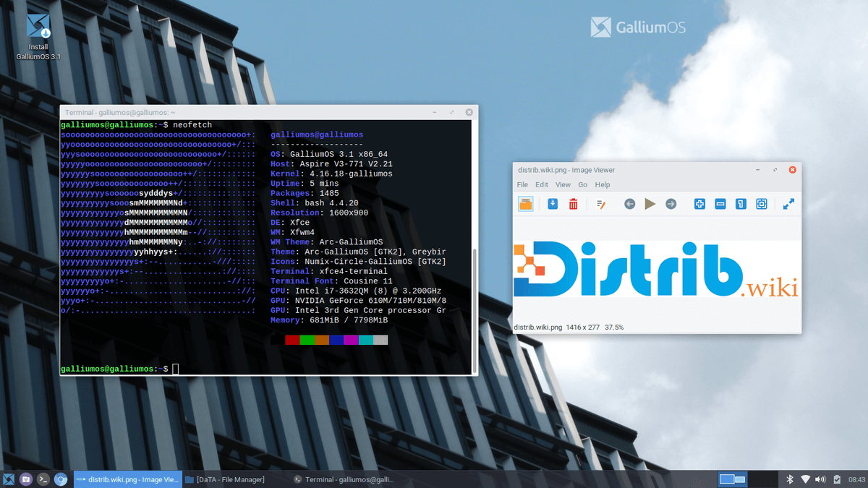The image size is (868, 488).
Task: Start the slideshow play button
Action: point(650,204)
